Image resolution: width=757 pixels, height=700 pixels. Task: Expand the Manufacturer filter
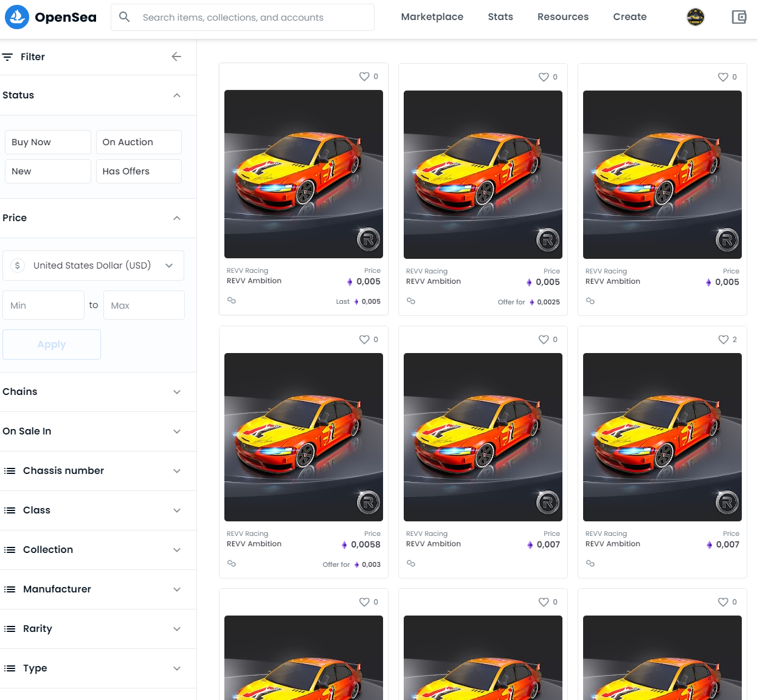(x=98, y=589)
